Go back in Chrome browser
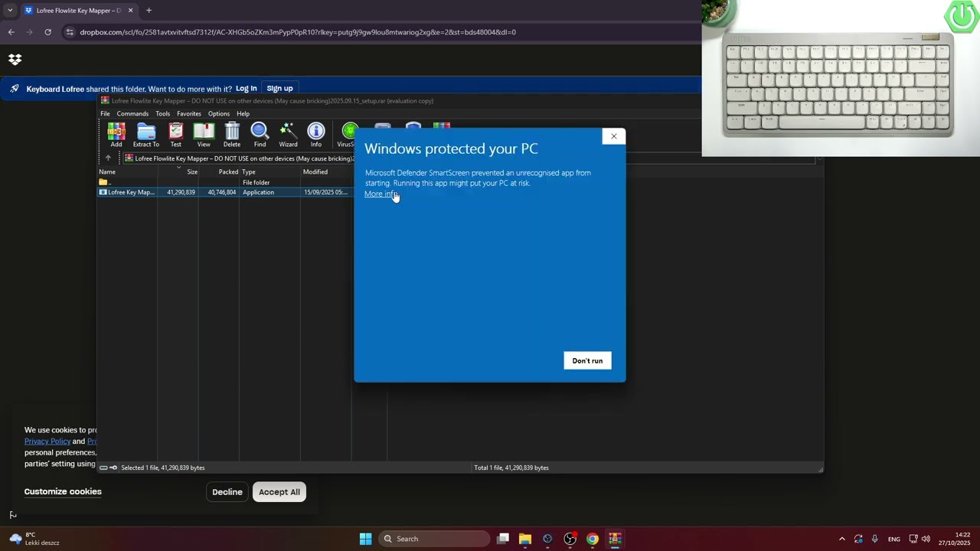Screen dimensions: 980x551 tap(11, 32)
